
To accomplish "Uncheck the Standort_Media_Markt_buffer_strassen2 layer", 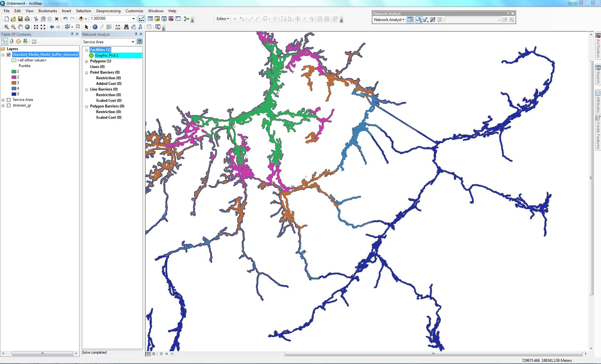I will point(9,55).
